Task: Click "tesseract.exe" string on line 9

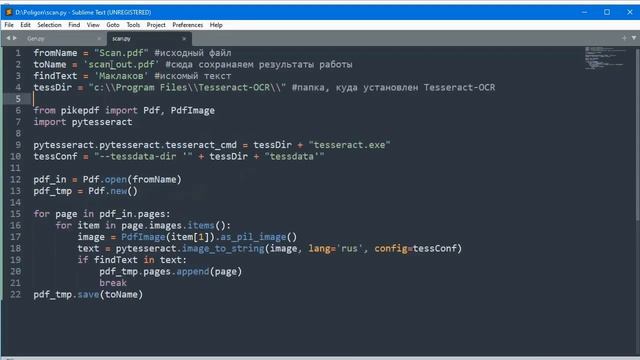Action: (x=349, y=145)
